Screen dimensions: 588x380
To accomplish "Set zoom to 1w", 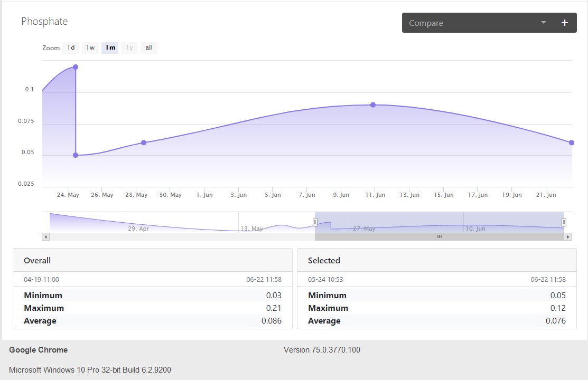I will [90, 47].
